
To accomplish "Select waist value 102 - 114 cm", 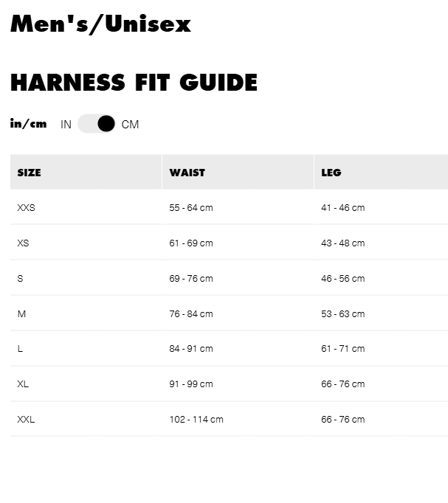I will [196, 420].
